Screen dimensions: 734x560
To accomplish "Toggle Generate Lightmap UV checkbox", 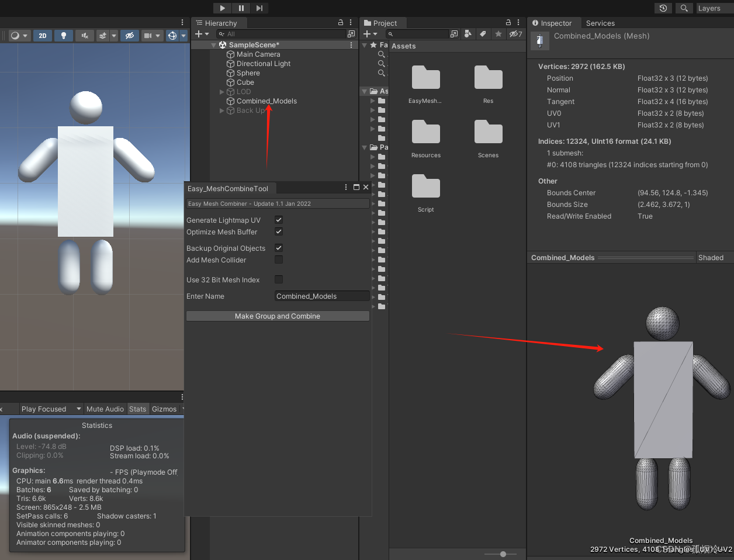I will click(x=279, y=220).
